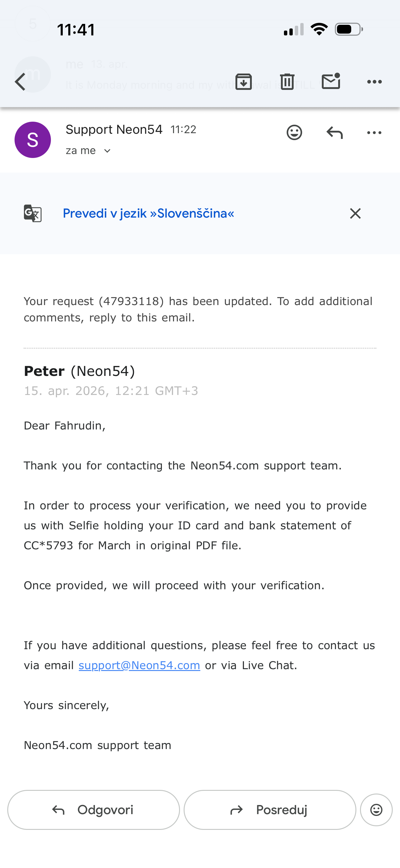The image size is (400, 868).
Task: Mark the message as unread
Action: [x=331, y=81]
